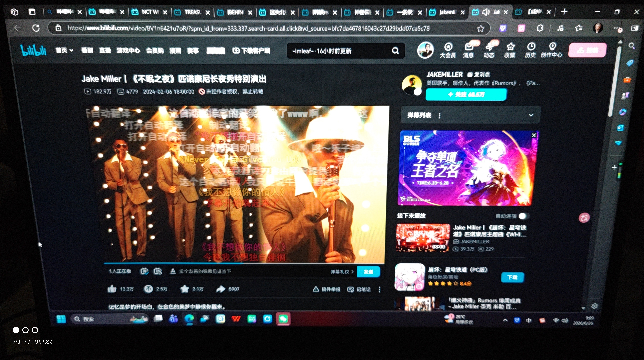644x360 pixels.
Task: Click the 发送 send danmaku button
Action: tap(368, 272)
